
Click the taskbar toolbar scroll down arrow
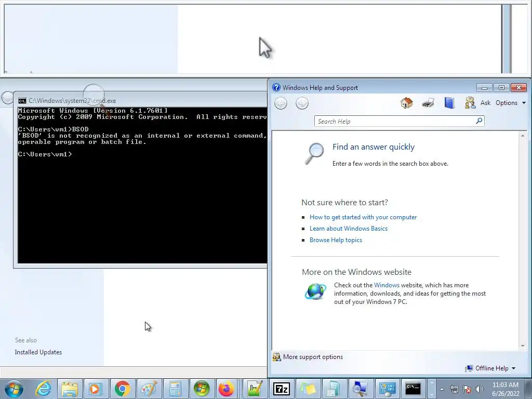tap(432, 394)
